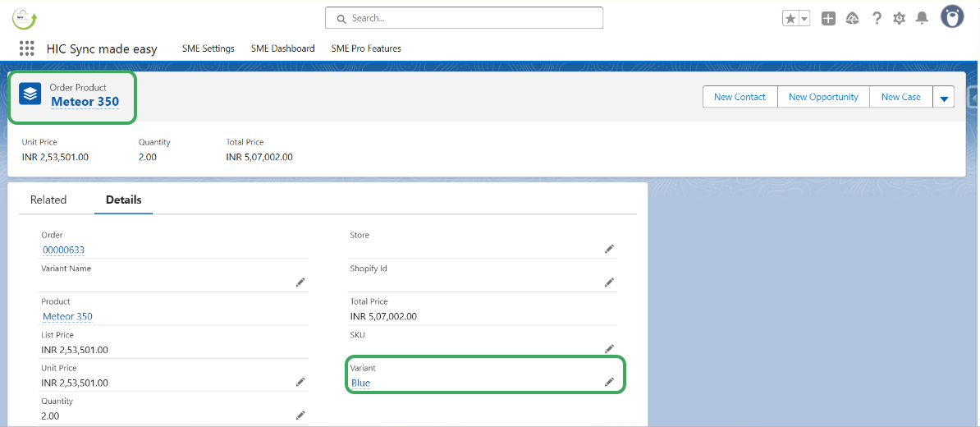Click the HIC Sync made easy app name

[102, 48]
